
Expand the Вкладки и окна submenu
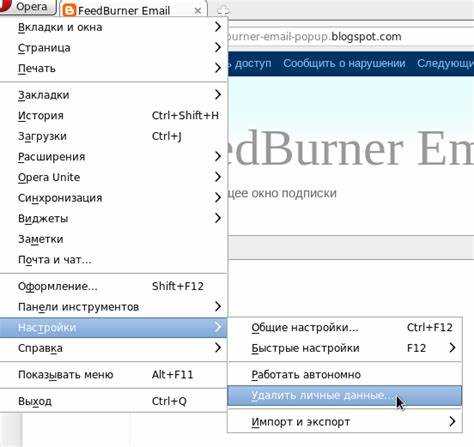coord(113,27)
